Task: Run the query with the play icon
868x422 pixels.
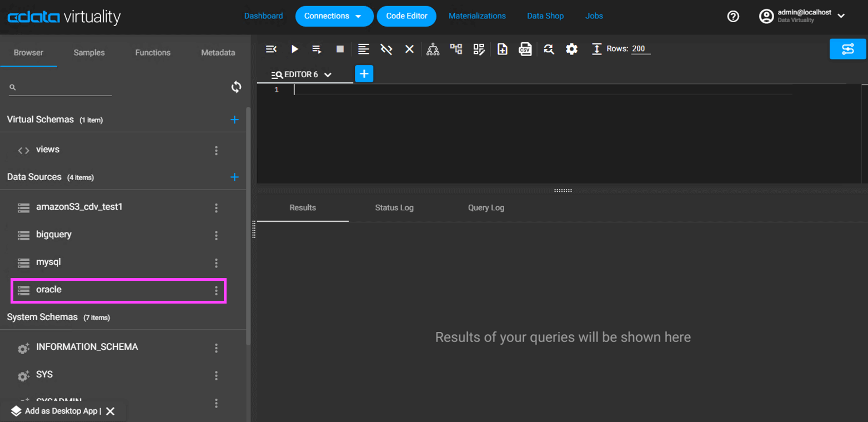Action: tap(295, 49)
